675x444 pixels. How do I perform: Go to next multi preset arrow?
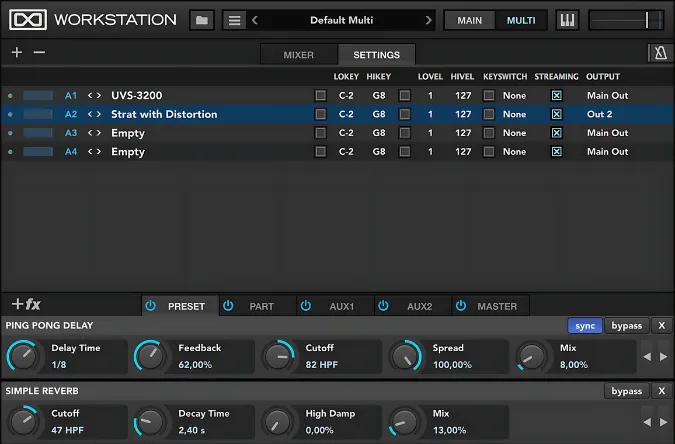click(x=428, y=20)
